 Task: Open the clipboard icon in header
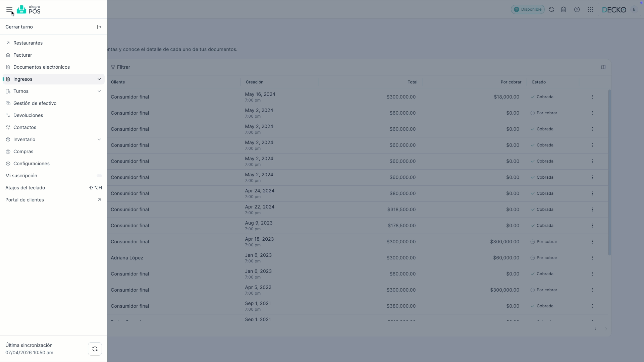point(563,9)
